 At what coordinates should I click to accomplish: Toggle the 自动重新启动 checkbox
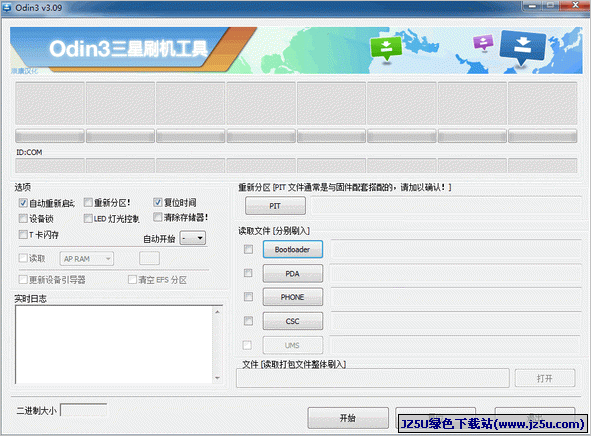click(x=23, y=203)
